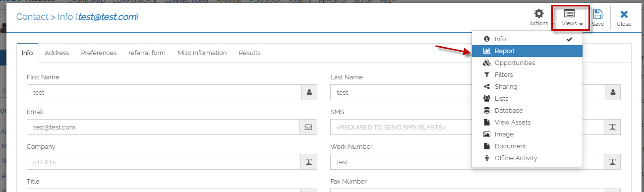Open the Database view

[527, 111]
